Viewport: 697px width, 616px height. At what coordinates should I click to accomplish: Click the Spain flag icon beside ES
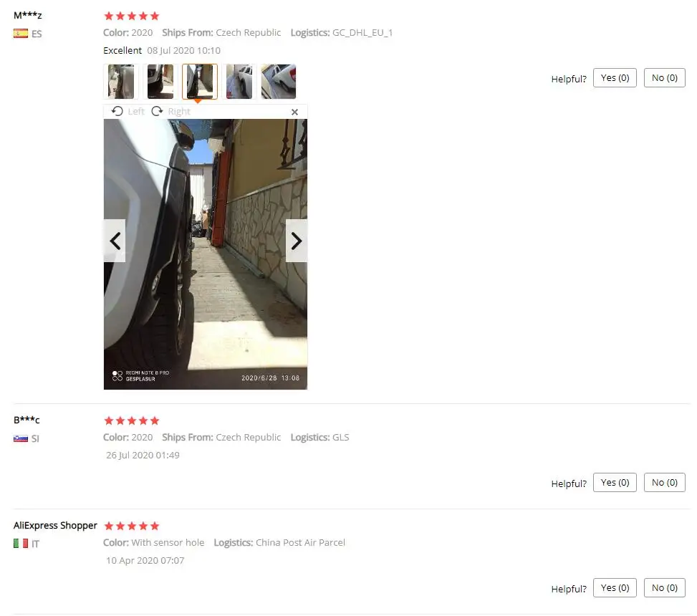[21, 34]
